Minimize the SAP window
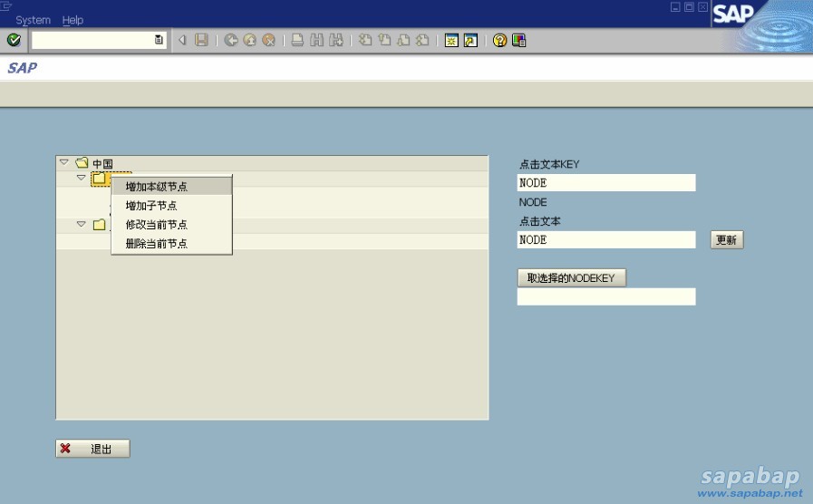This screenshot has width=813, height=504. point(675,6)
